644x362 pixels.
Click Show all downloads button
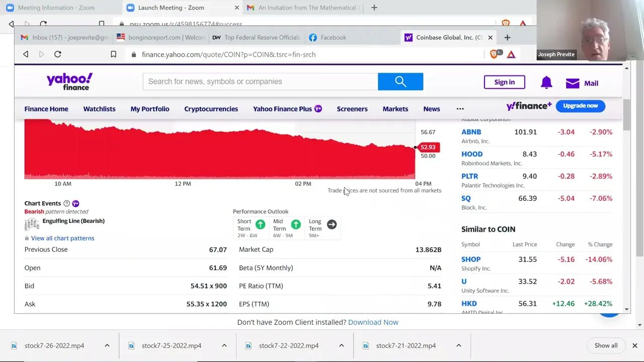tap(606, 345)
